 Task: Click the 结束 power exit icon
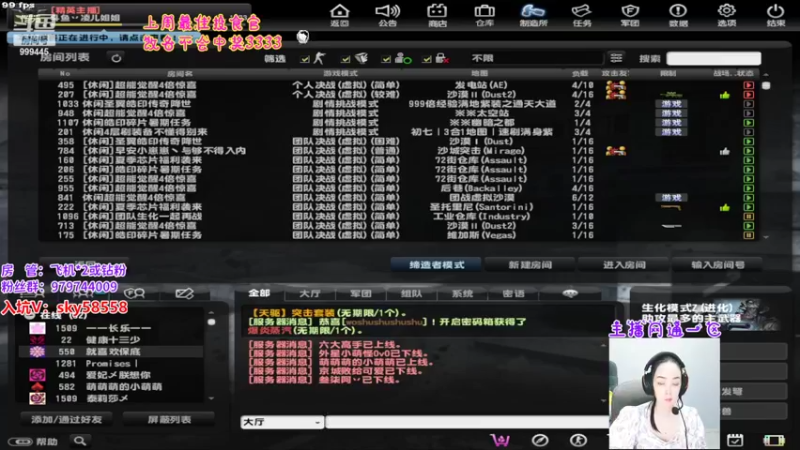tap(775, 14)
